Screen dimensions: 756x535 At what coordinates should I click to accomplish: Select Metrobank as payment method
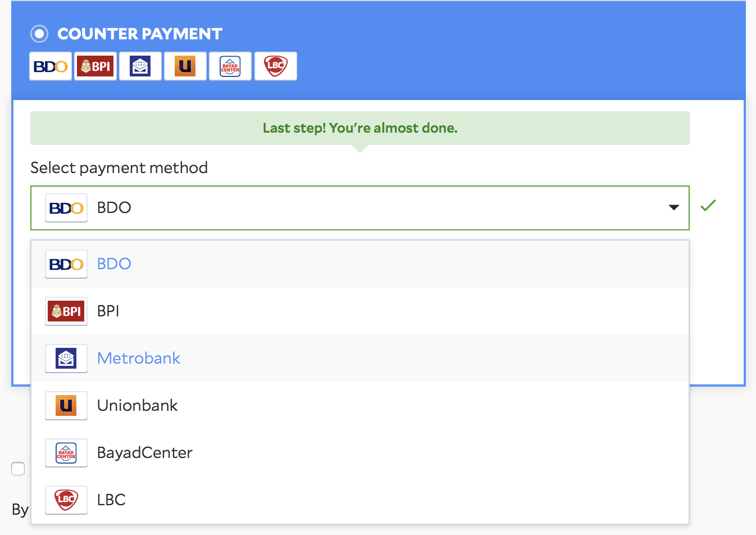(x=139, y=358)
